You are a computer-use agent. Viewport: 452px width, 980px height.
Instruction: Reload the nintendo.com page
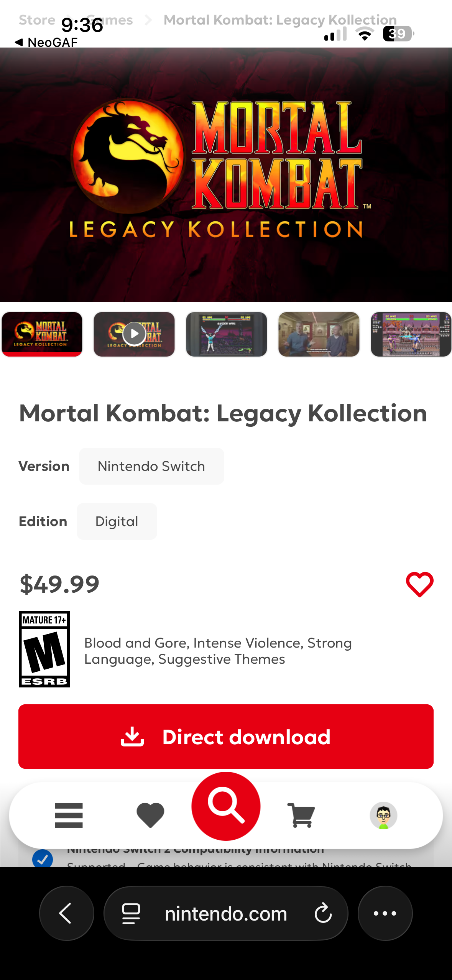tap(323, 913)
